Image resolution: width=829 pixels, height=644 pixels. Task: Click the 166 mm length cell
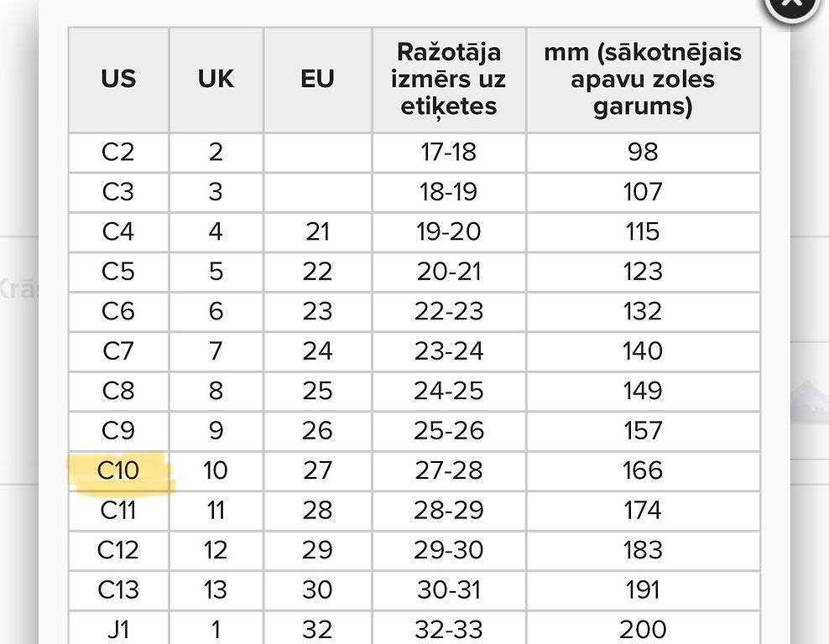tap(643, 470)
